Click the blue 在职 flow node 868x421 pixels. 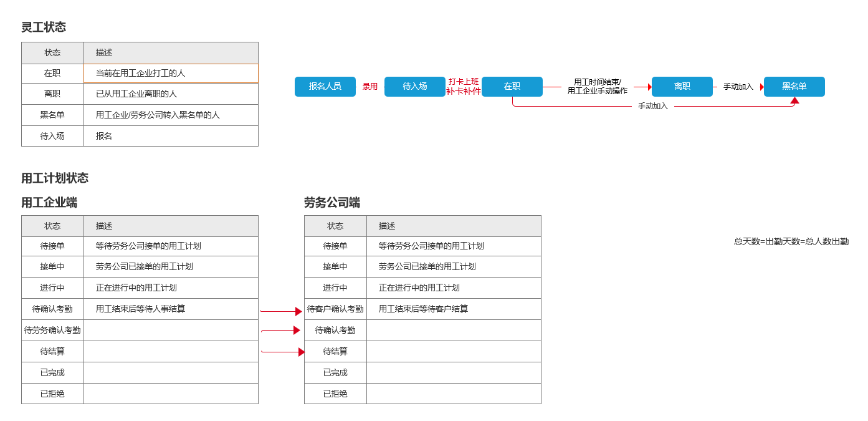point(512,87)
